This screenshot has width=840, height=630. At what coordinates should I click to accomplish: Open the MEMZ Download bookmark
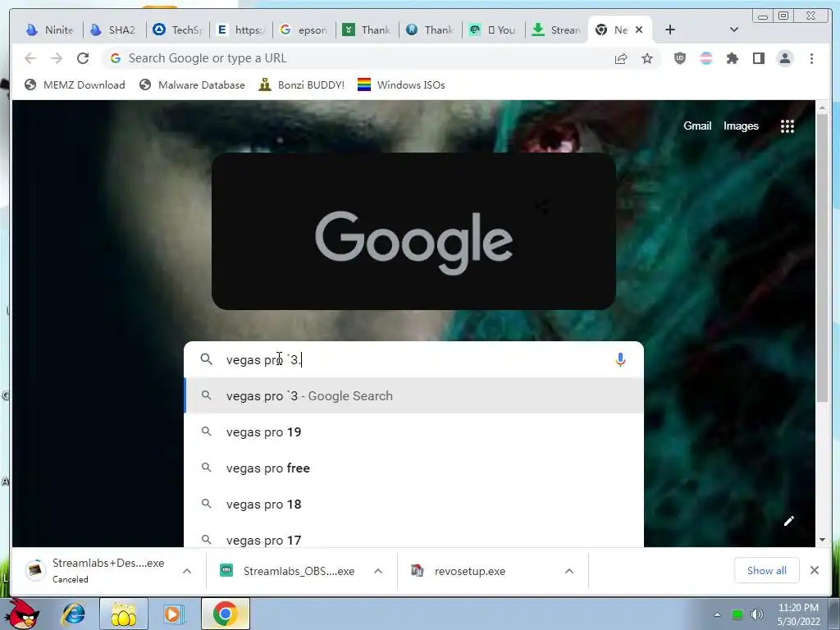tap(75, 84)
